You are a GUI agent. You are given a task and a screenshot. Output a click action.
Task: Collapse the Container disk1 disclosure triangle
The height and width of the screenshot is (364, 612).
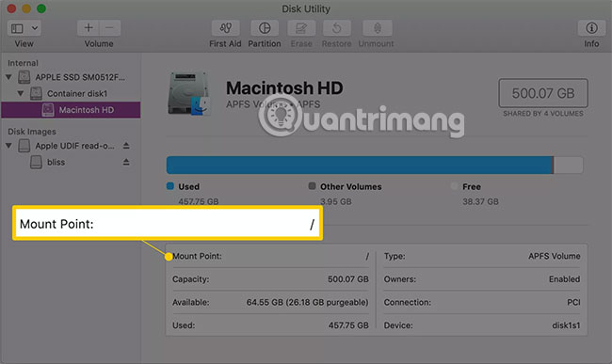(21, 93)
